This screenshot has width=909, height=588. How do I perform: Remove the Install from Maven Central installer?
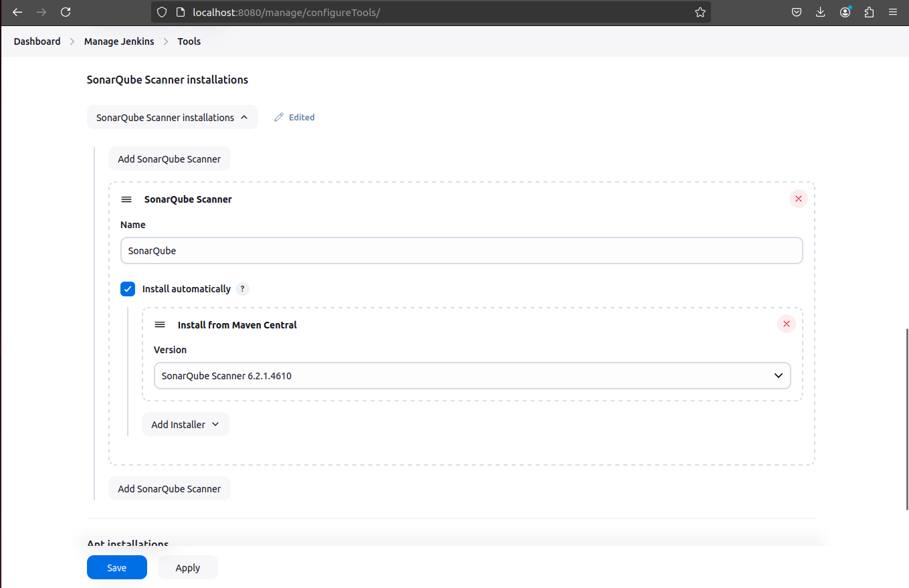[x=787, y=324]
